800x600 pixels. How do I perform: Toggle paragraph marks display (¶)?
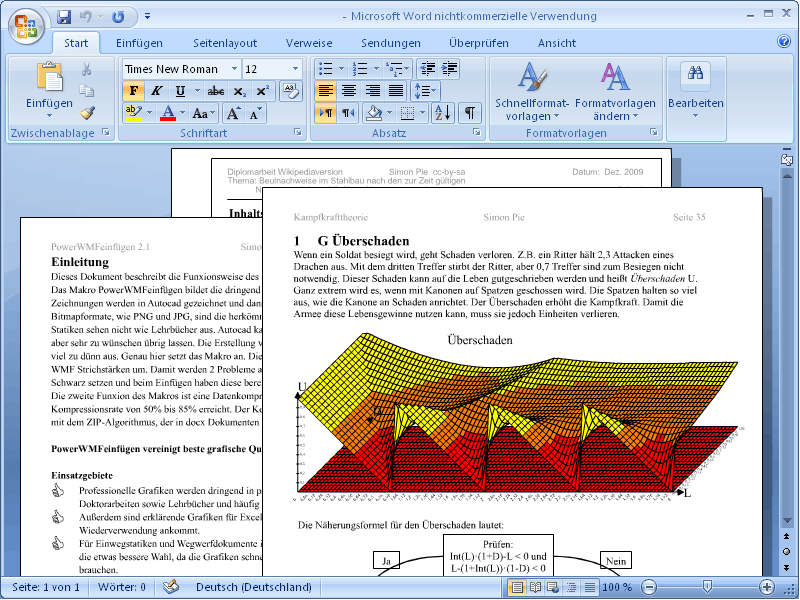point(470,113)
